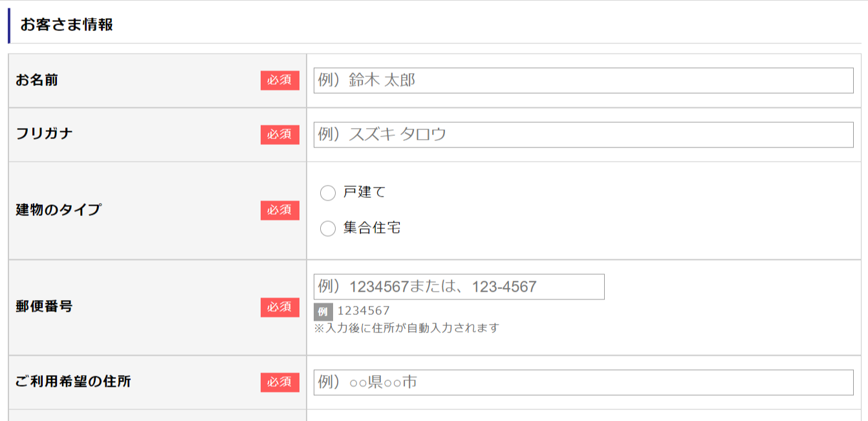Click the 郵便番号 row label
The width and height of the screenshot is (868, 421).
[x=44, y=307]
